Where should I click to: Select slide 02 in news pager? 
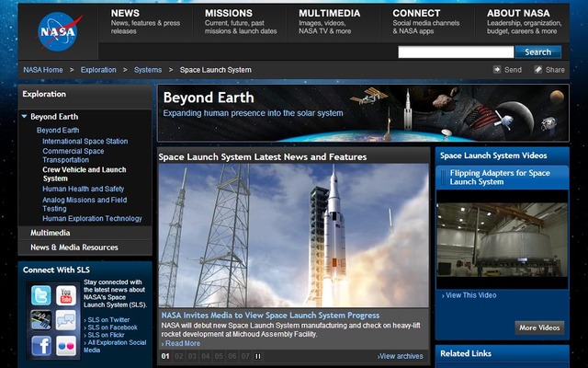(179, 356)
